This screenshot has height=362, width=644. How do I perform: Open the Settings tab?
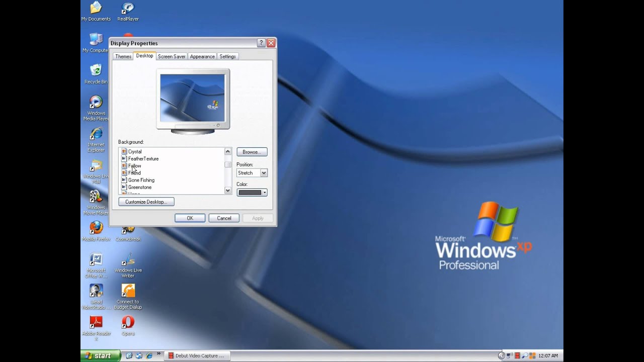click(x=227, y=57)
